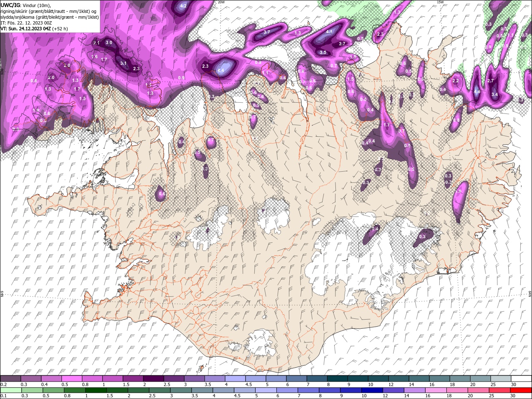Click the '3.1' snowfall value on the map
The image size is (532, 399).
pos(123,63)
